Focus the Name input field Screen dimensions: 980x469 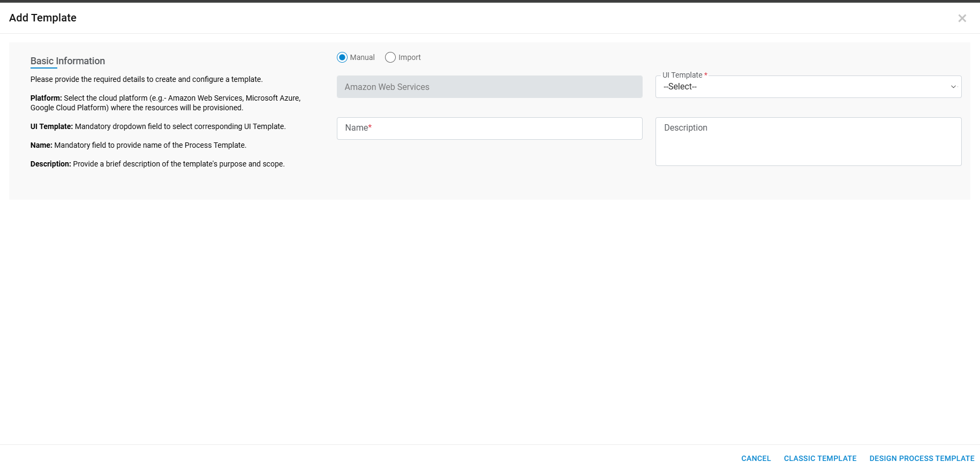489,128
